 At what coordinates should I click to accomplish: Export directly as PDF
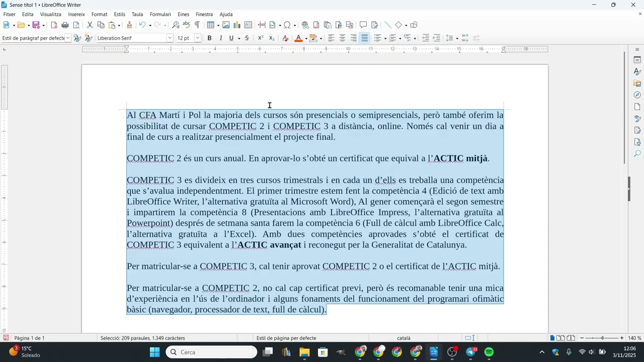(x=54, y=25)
